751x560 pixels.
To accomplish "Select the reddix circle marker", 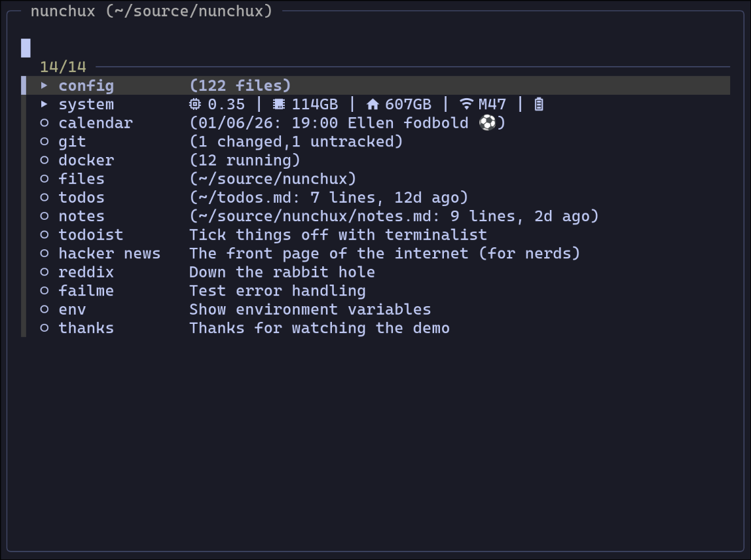I will point(44,272).
